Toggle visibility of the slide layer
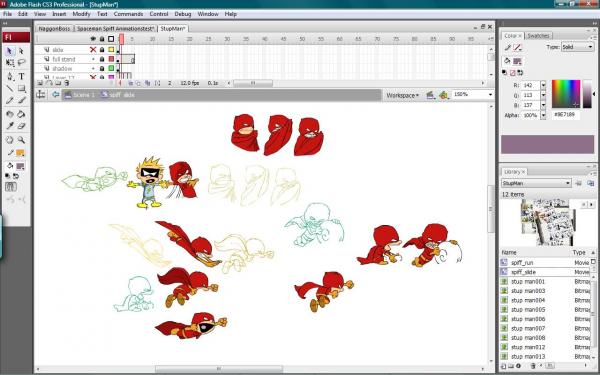Viewport: 600px width, 375px height. (93, 50)
